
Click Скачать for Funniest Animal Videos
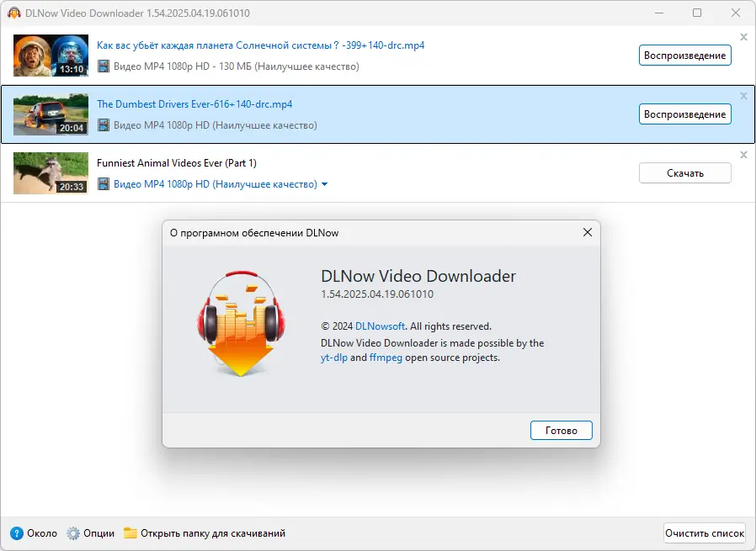684,173
